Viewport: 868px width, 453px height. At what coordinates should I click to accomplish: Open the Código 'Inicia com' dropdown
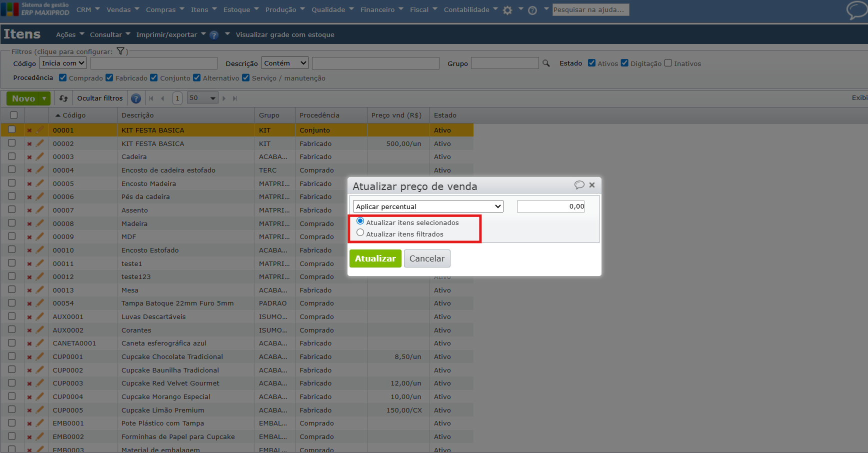(x=63, y=63)
